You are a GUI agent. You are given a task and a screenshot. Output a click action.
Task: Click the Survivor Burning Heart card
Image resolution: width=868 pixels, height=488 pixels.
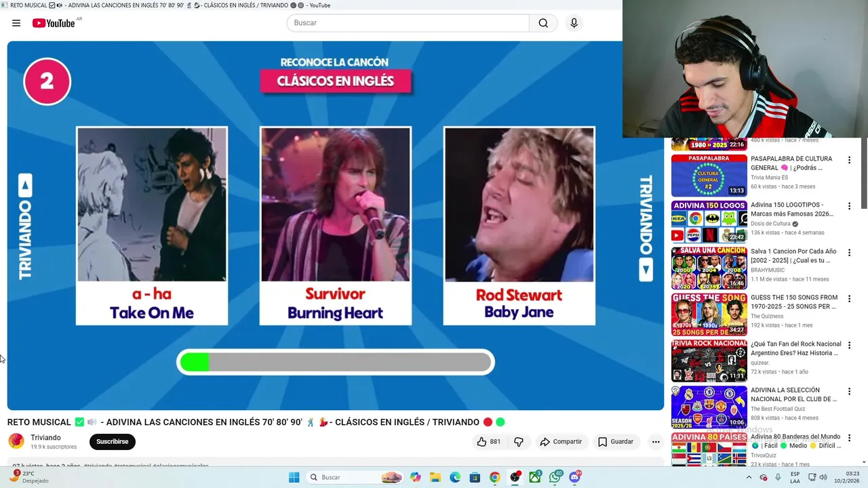coord(336,226)
